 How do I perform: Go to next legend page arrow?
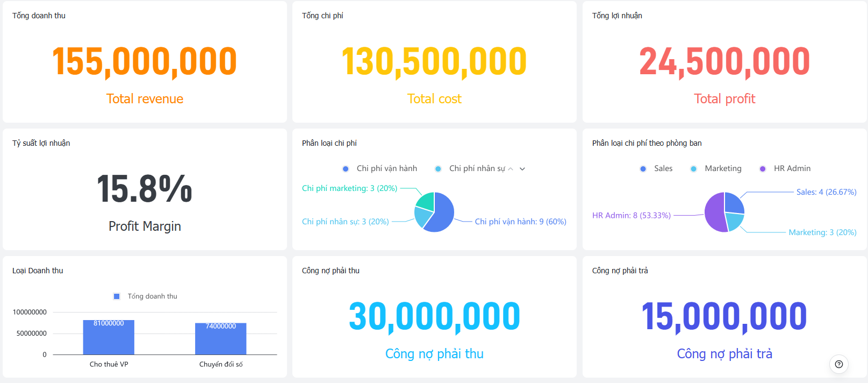pyautogui.click(x=522, y=169)
